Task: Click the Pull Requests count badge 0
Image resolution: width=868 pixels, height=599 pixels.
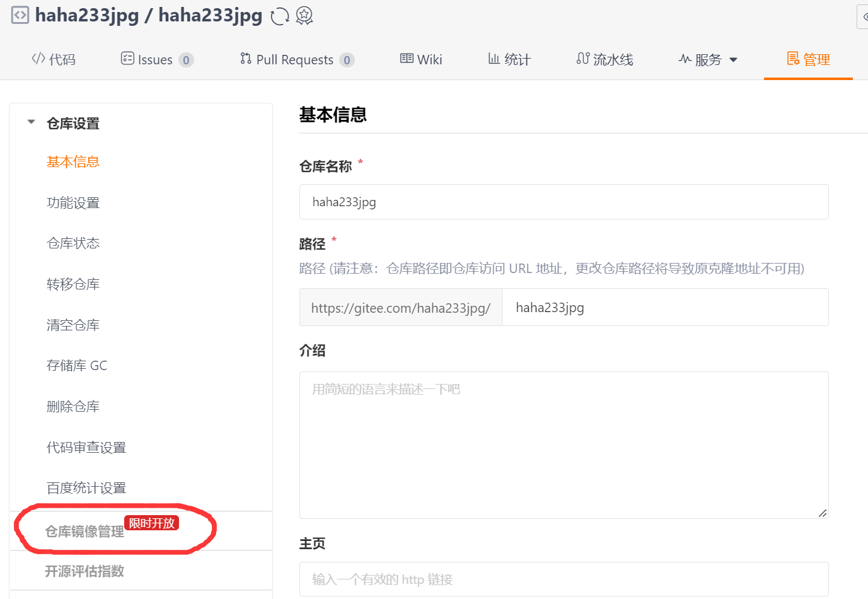Action: point(347,60)
